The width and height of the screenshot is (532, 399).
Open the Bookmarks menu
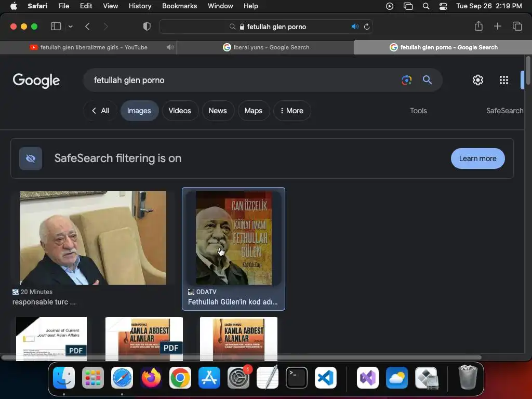pos(179,6)
